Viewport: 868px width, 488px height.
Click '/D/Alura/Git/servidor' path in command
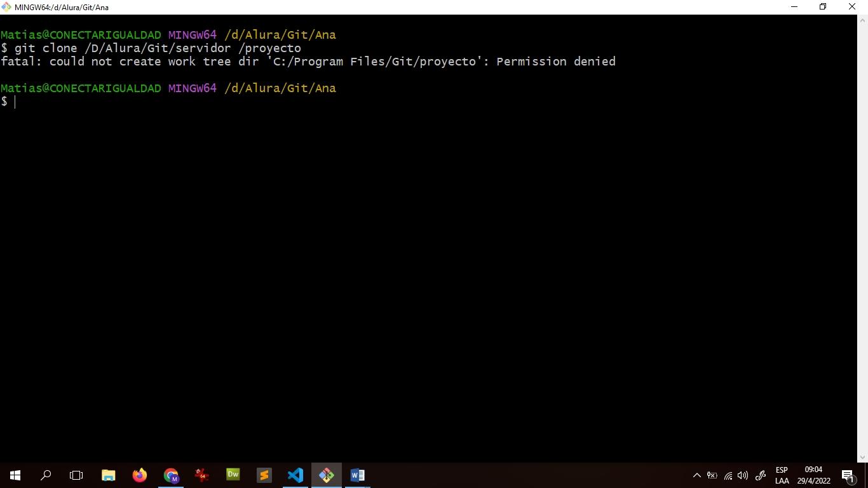click(x=158, y=48)
